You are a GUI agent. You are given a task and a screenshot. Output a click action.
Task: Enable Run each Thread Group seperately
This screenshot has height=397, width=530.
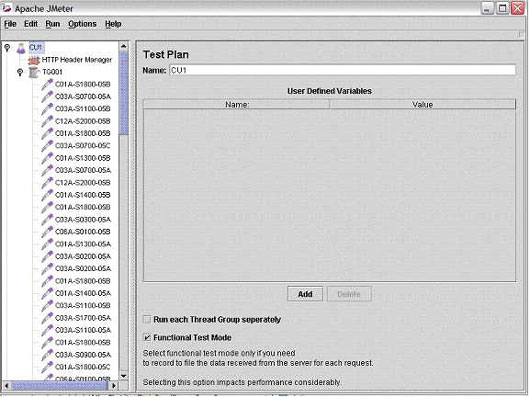coord(147,319)
